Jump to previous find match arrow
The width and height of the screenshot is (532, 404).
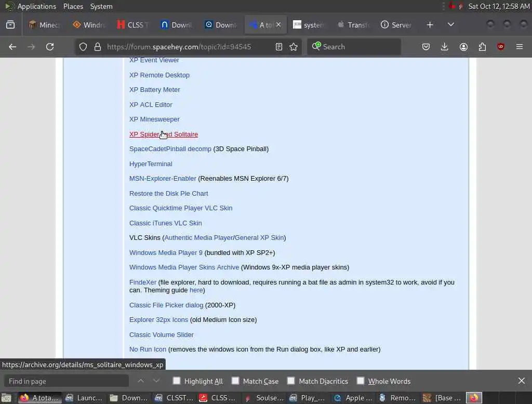[141, 381]
